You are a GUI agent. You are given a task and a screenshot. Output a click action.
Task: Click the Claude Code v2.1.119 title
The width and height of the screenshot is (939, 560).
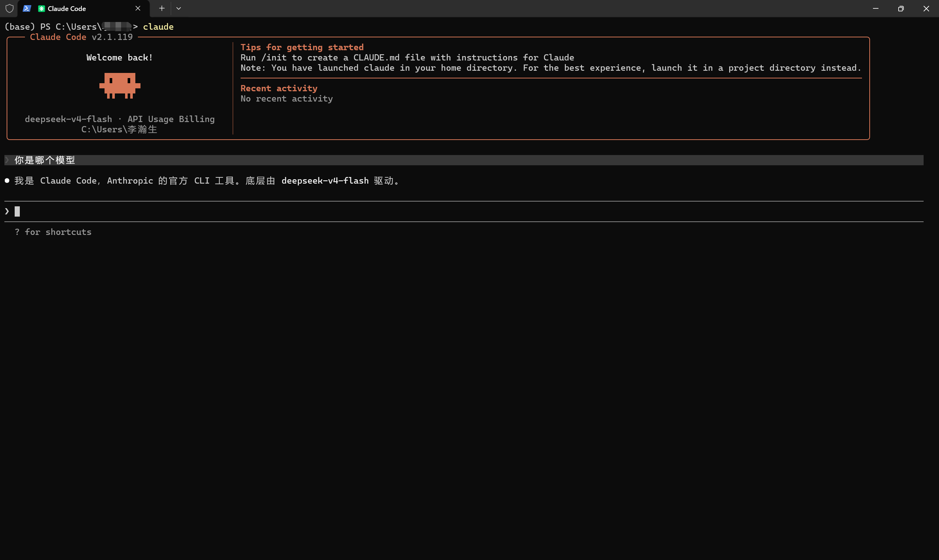click(x=81, y=37)
